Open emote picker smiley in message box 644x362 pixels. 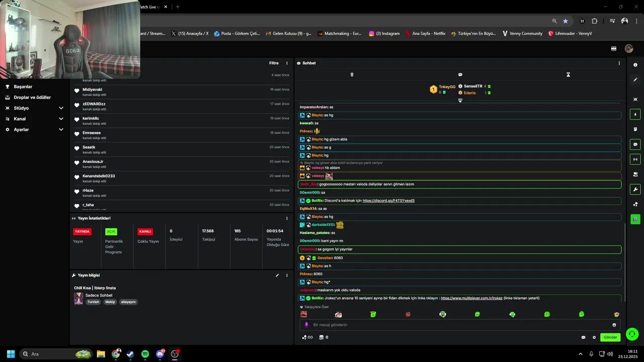point(614,325)
